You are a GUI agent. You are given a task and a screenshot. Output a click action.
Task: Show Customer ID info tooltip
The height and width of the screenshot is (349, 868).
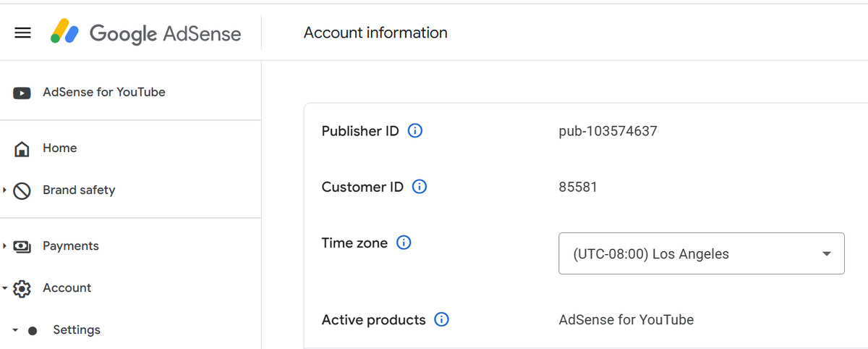pos(420,187)
